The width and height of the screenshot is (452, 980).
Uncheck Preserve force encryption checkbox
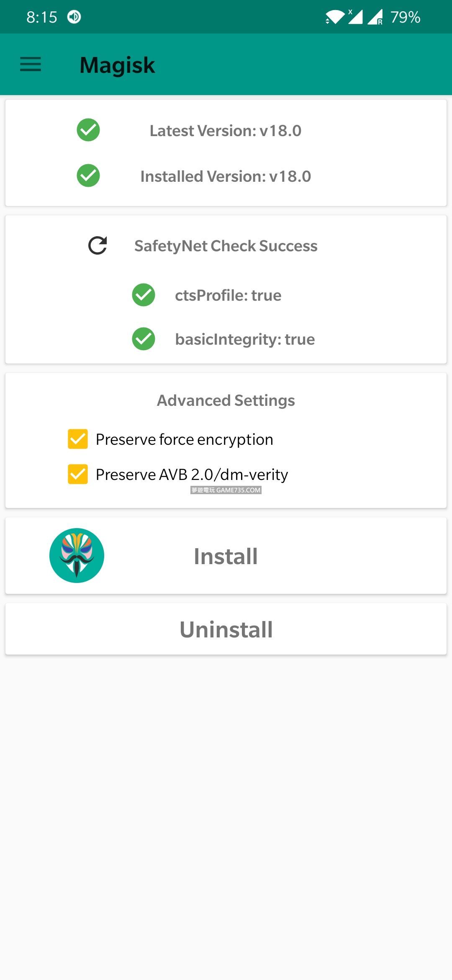pos(78,439)
